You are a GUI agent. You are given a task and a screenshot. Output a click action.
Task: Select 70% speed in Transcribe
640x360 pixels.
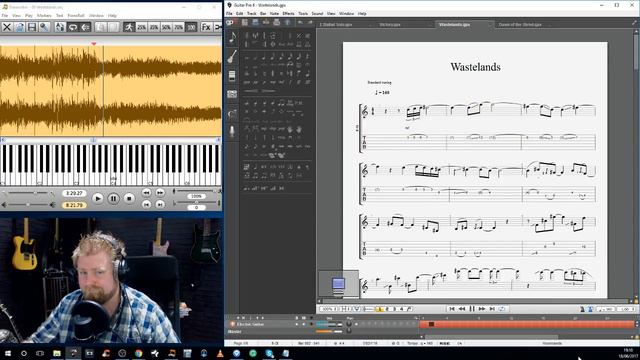click(x=178, y=27)
